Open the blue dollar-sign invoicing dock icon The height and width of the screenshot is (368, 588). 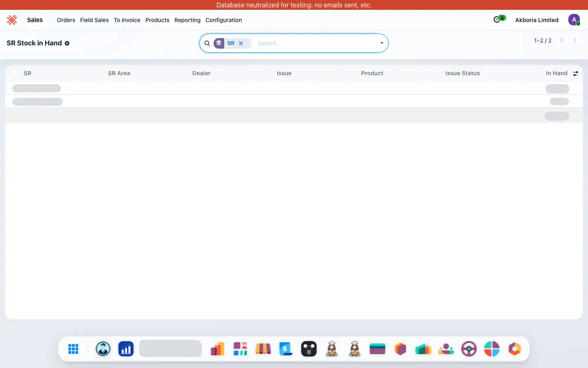click(x=286, y=349)
